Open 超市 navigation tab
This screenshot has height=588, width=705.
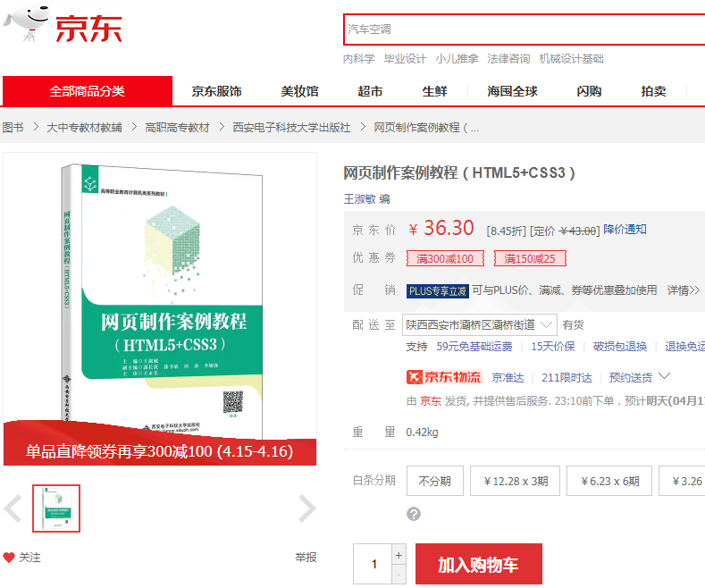tap(370, 91)
